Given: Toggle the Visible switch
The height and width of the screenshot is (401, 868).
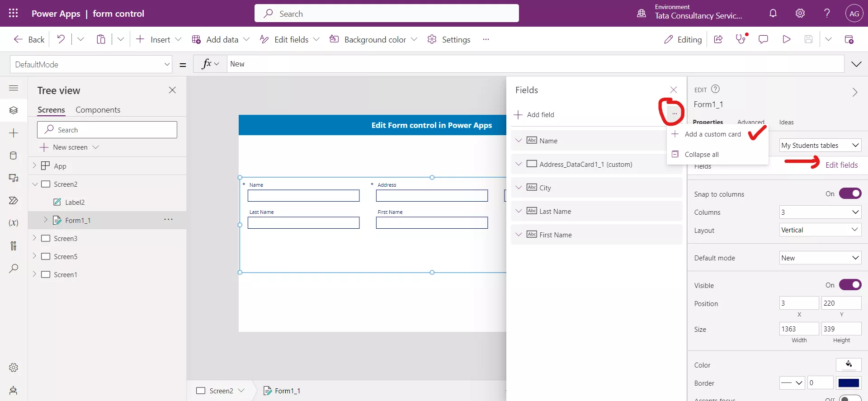Looking at the screenshot, I should [850, 285].
